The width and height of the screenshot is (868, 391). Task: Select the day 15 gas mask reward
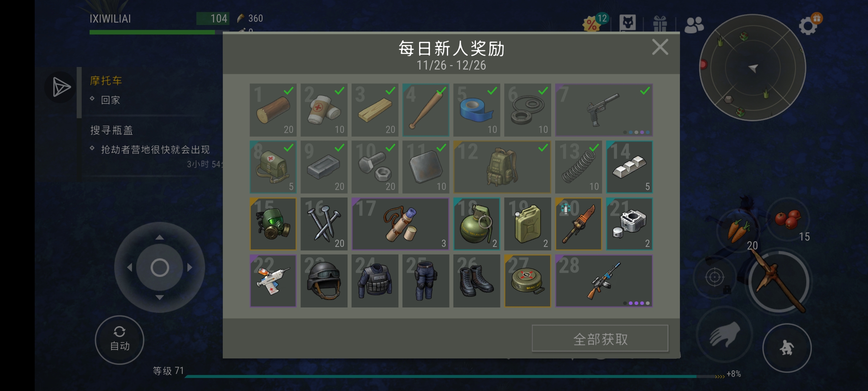273,224
